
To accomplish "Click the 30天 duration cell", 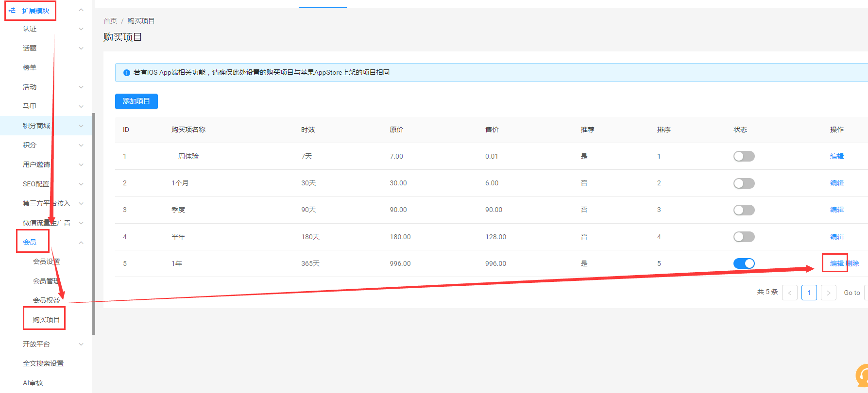I will 308,183.
